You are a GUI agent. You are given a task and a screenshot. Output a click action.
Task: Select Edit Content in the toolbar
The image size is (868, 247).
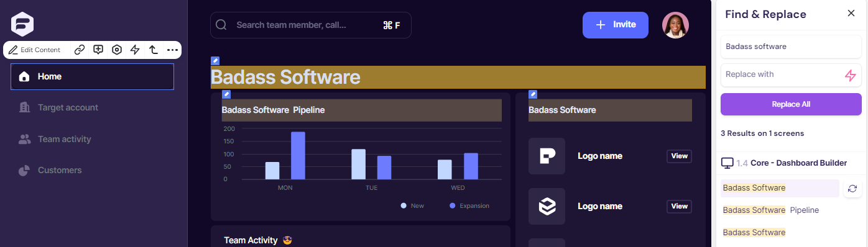coord(34,50)
